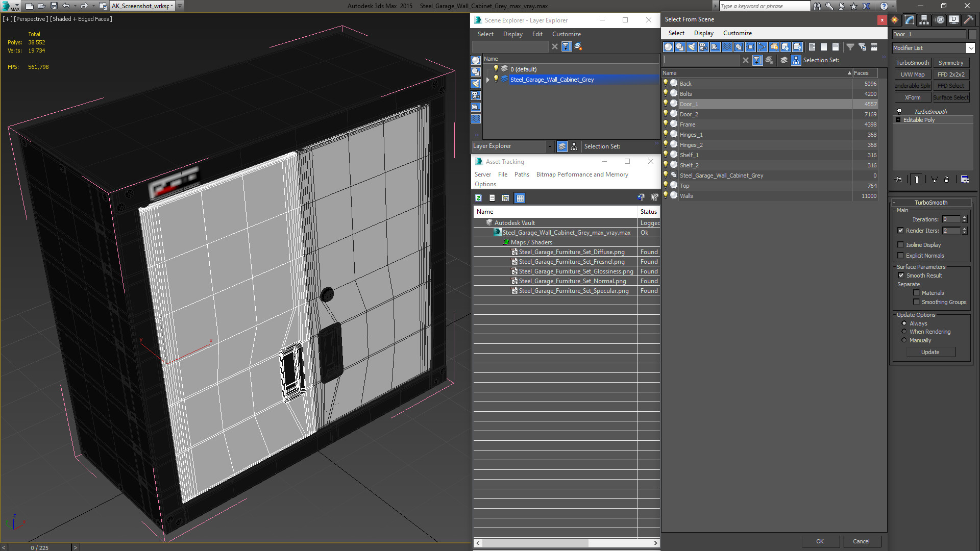The width and height of the screenshot is (980, 551).
Task: Open the Paths menu in Asset Tracking
Action: [x=522, y=174]
